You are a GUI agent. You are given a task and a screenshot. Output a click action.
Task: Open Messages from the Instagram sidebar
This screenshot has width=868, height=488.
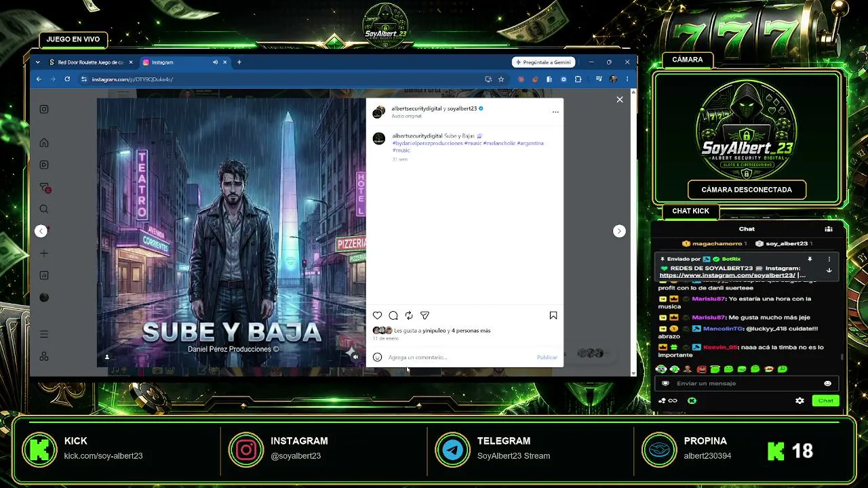45,187
